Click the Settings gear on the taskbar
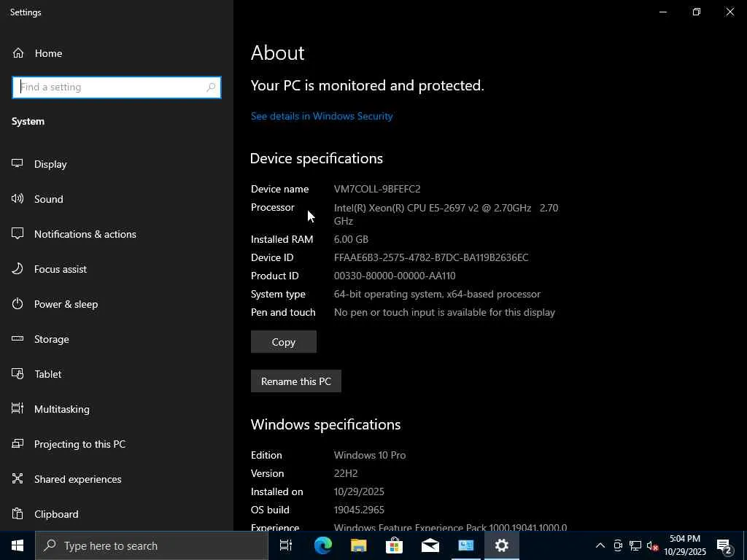 [x=502, y=545]
